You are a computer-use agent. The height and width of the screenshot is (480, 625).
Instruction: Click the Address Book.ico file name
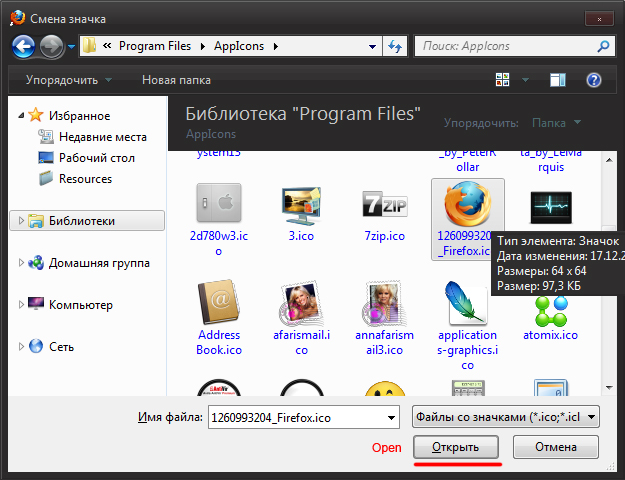219,342
